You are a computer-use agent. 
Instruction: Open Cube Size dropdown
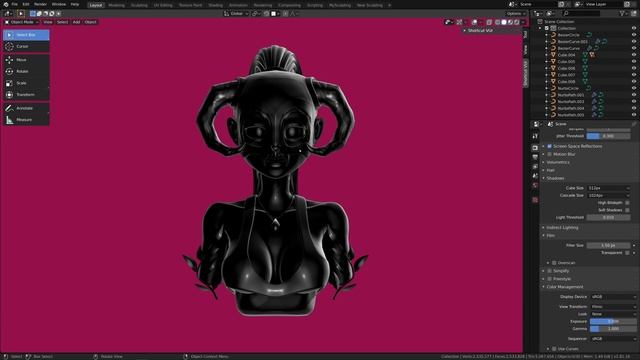(x=609, y=188)
